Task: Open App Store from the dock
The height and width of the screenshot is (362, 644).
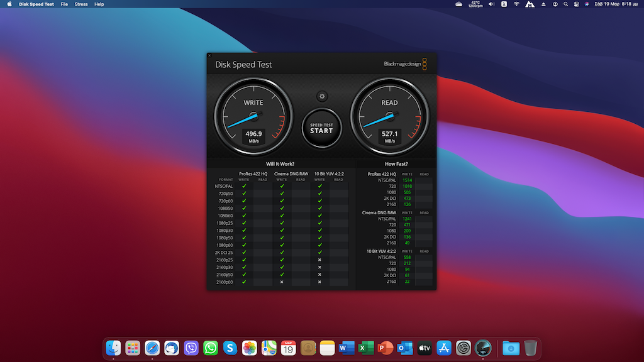Action: pos(444,348)
